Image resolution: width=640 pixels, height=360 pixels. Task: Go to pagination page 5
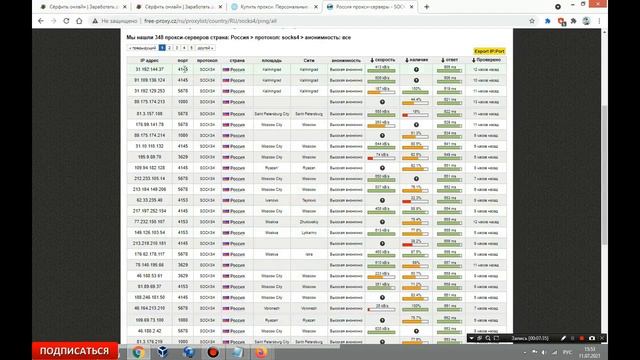click(x=191, y=48)
